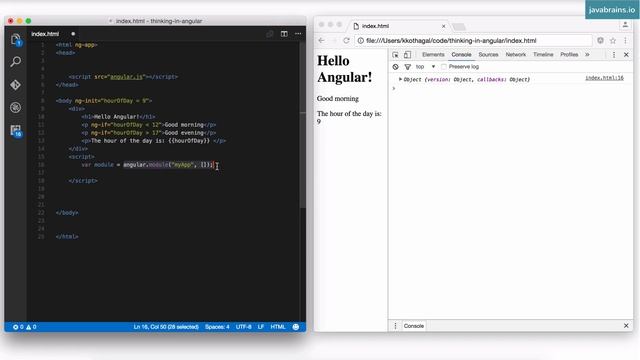Click the errors and warnings status indicator
Image resolution: width=640 pixels, height=360 pixels.
tap(24, 327)
